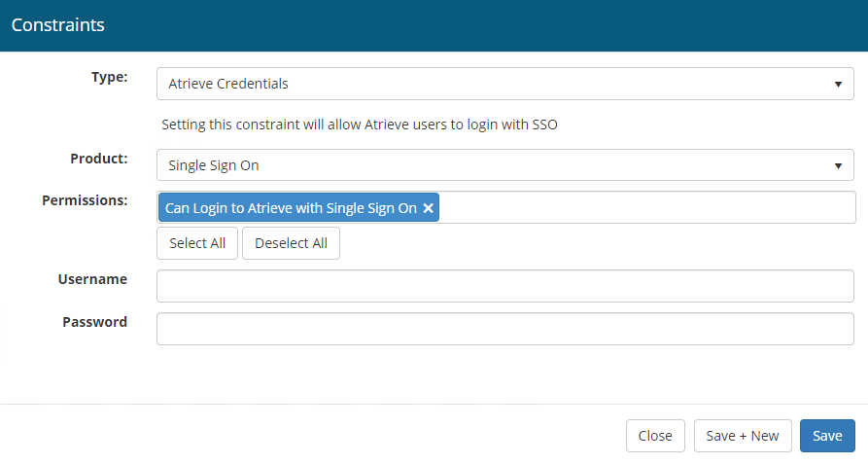
Task: Close the Constraints dialog
Action: 655,436
